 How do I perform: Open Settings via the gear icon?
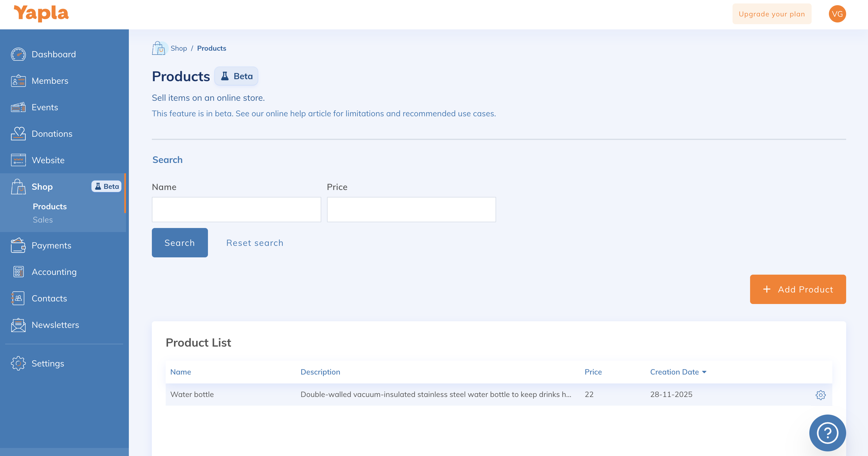pyautogui.click(x=18, y=363)
